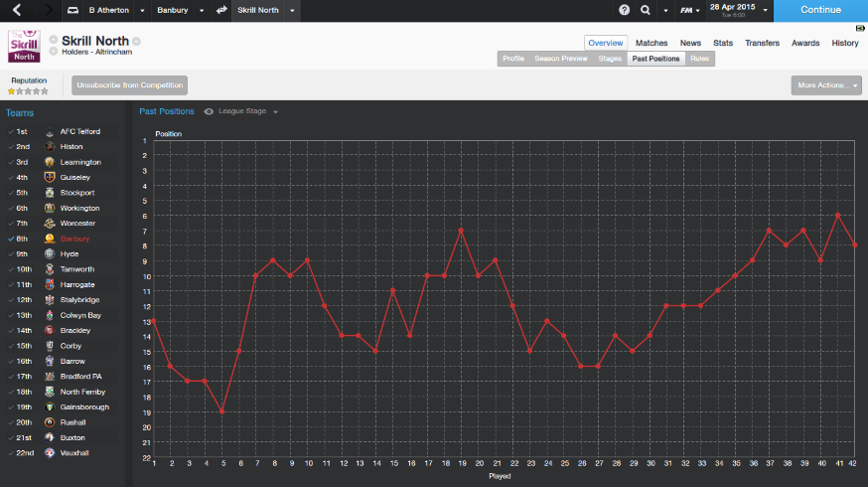
Task: Go forward with the right arrow
Action: [x=48, y=10]
